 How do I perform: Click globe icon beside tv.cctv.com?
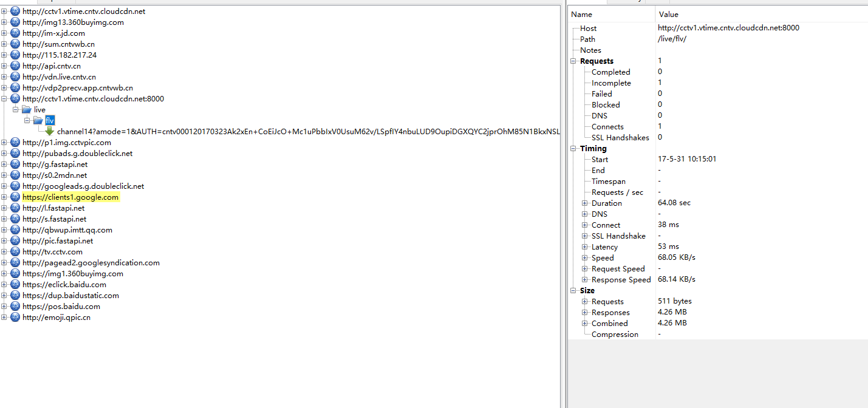(15, 252)
